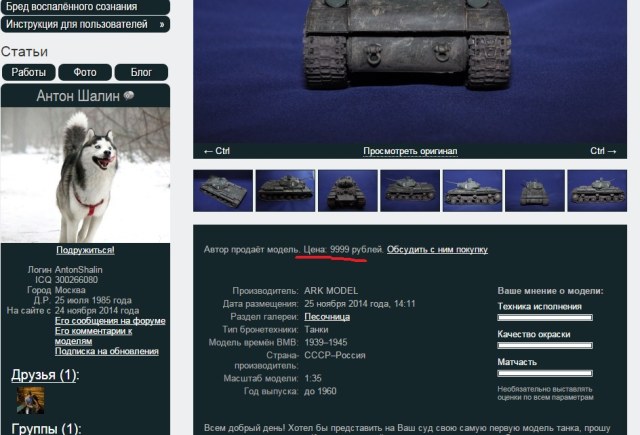The height and width of the screenshot is (435, 640).
Task: Select the last tank thumbnail in the strip
Action: tap(597, 191)
